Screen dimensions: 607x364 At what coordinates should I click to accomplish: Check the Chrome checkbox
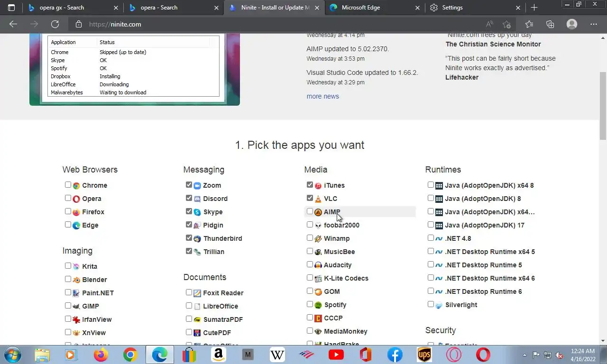pos(68,185)
